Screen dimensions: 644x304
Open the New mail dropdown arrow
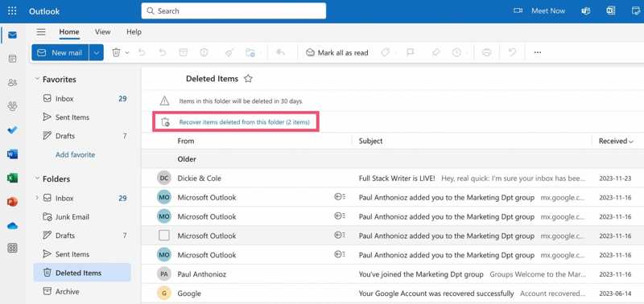click(97, 52)
